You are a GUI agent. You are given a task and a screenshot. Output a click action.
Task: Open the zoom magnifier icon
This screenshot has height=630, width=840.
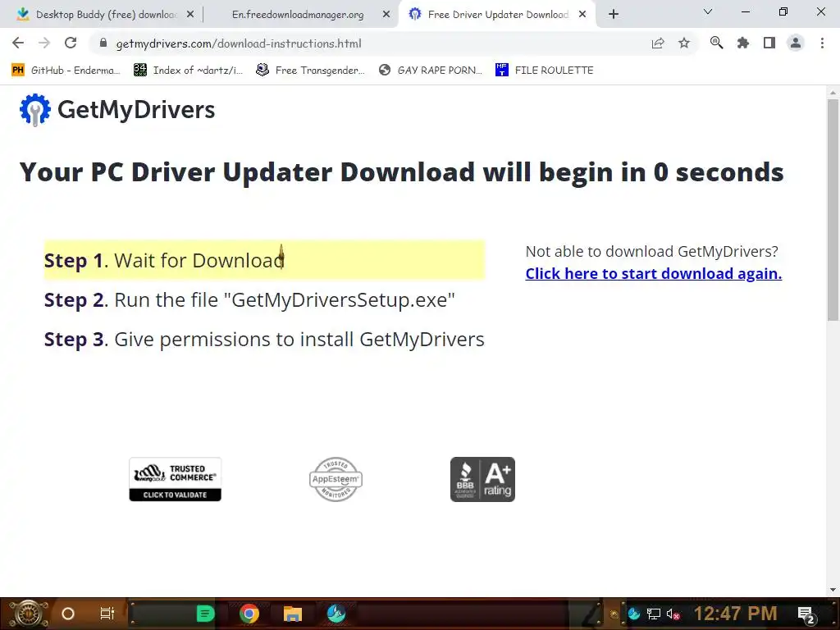(716, 43)
